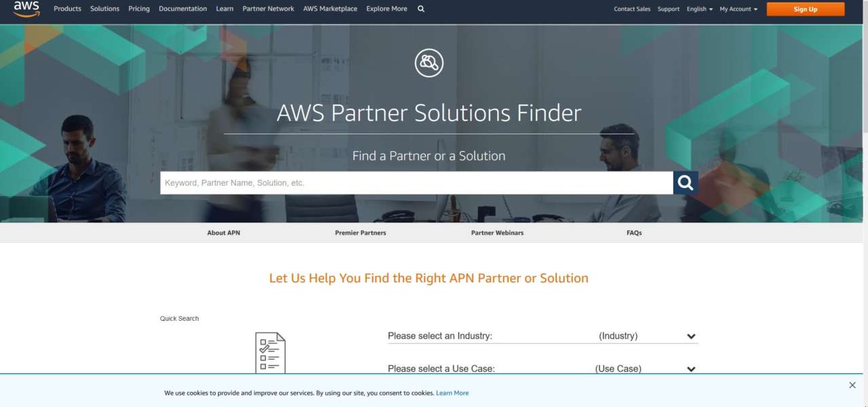This screenshot has height=407, width=868.
Task: Open the header search magnifier icon
Action: [x=421, y=9]
